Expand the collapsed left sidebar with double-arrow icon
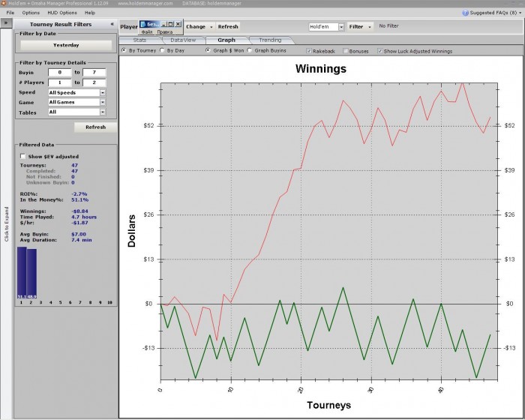Image resolution: width=525 pixels, height=420 pixels. tap(6, 23)
